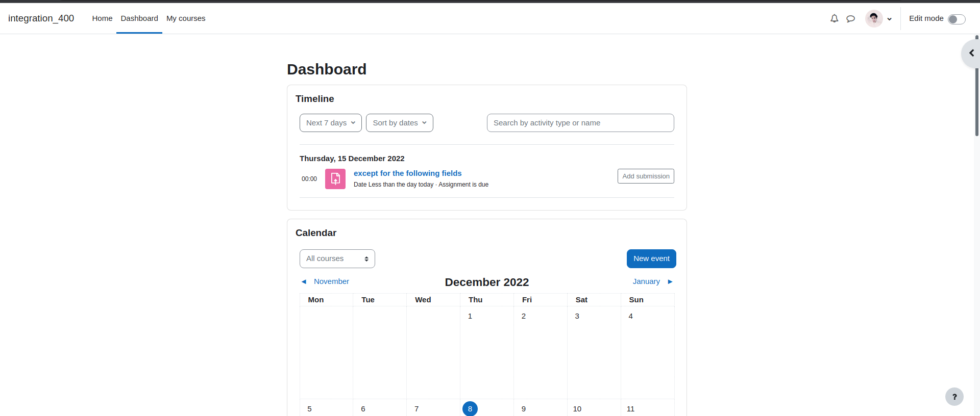
Task: Click the help question mark icon
Action: [x=954, y=397]
